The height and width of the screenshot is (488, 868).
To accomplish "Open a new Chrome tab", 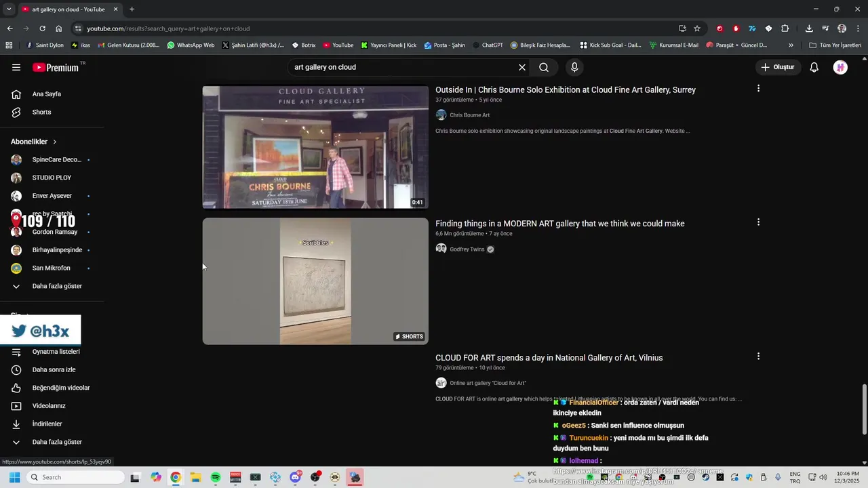I will [132, 9].
